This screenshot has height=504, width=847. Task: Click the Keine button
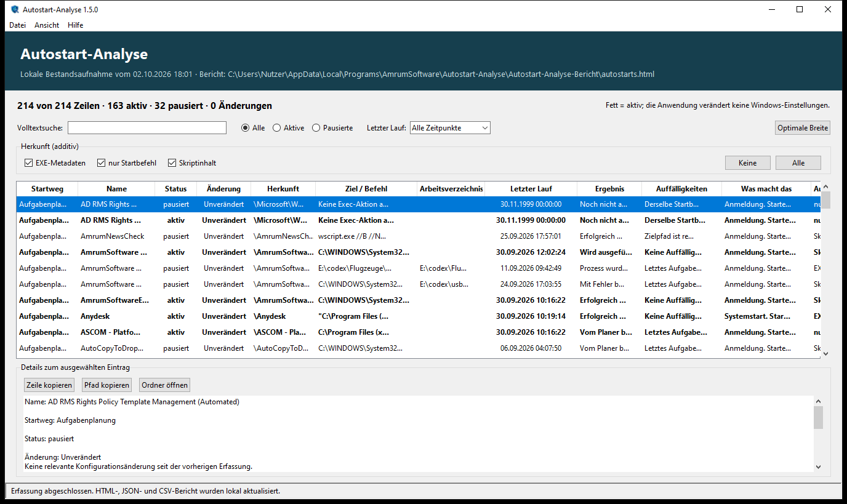(747, 163)
